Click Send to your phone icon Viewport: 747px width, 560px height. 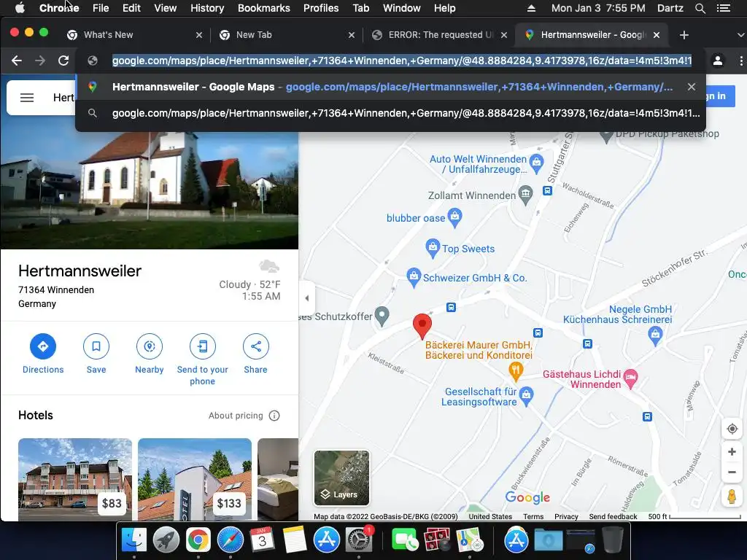pos(203,346)
